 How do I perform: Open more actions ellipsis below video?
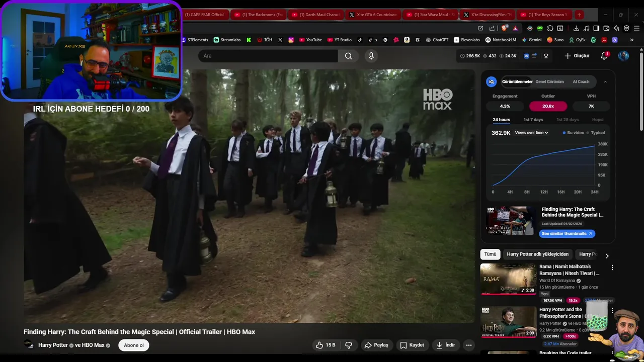point(469,345)
